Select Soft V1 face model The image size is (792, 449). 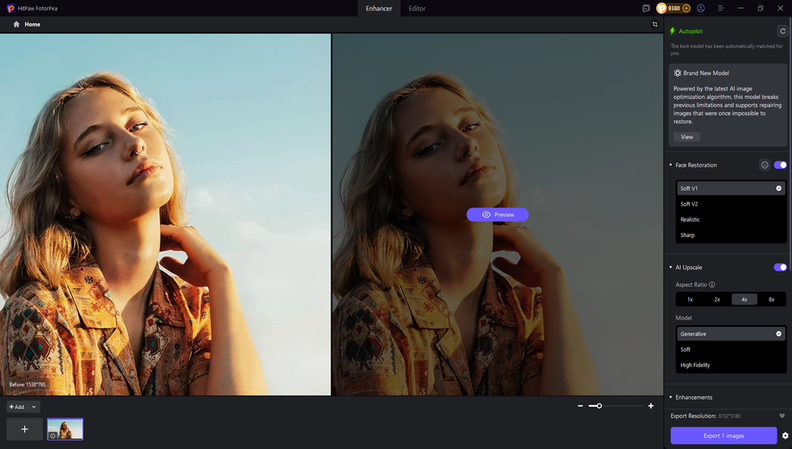(730, 188)
